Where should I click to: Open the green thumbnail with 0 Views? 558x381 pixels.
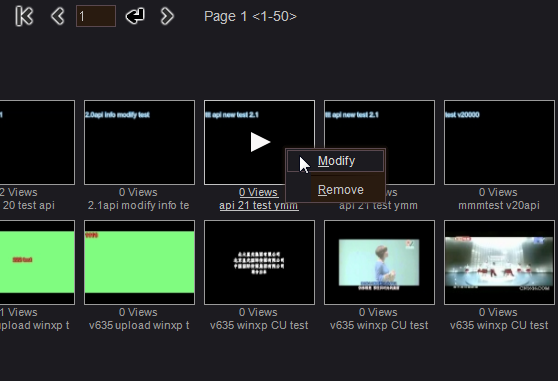click(140, 262)
